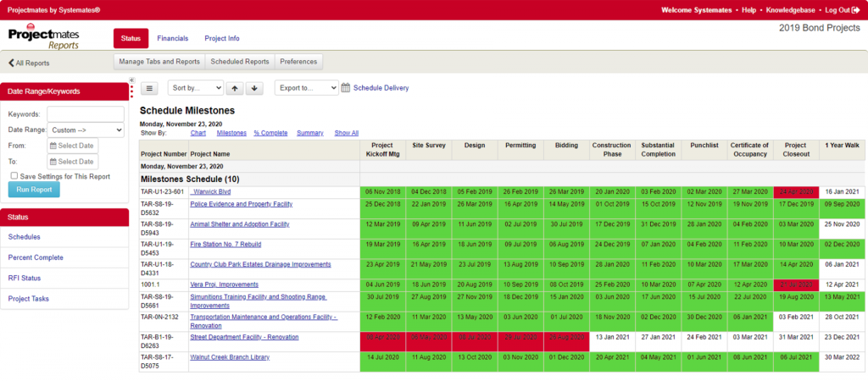868x381 pixels.
Task: Open Transportation Maintenance and Operations Facility project
Action: point(264,321)
